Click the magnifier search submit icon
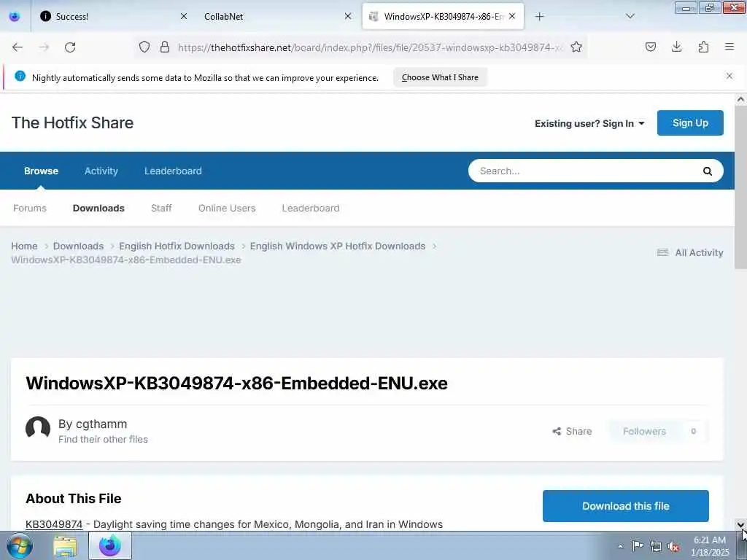 708,171
